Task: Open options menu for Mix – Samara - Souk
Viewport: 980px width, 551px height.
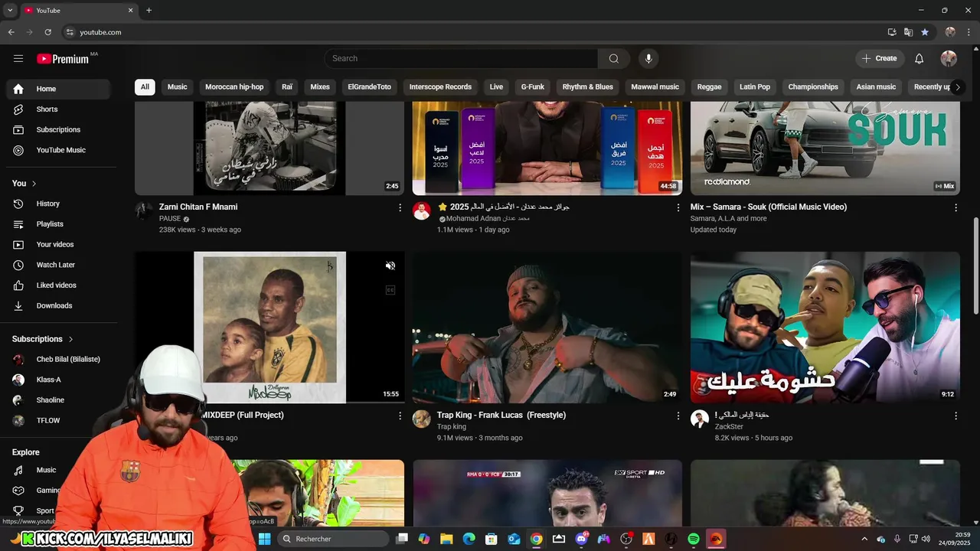Action: 955,207
